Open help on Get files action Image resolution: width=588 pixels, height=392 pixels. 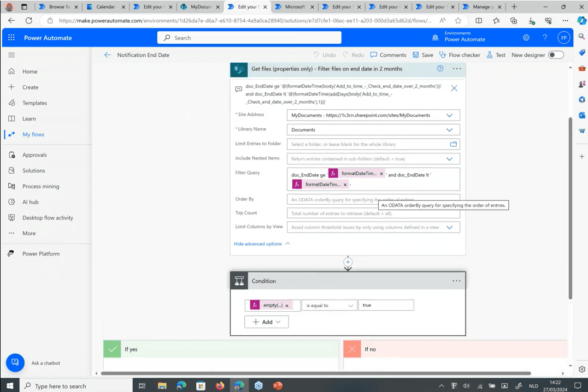tap(440, 69)
